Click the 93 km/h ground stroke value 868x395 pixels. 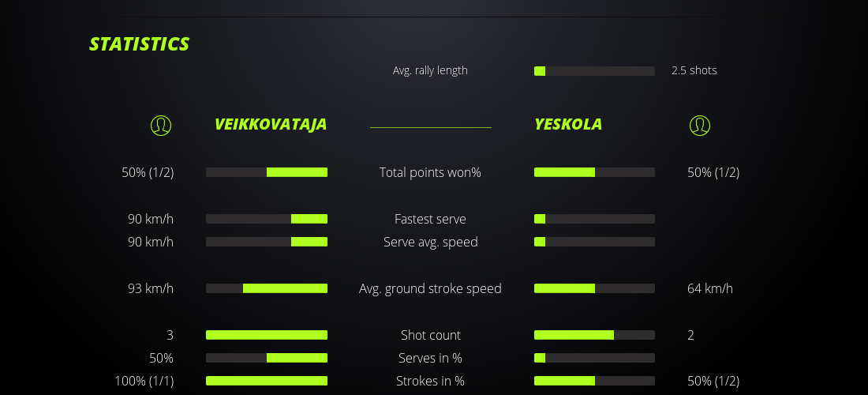(151, 288)
